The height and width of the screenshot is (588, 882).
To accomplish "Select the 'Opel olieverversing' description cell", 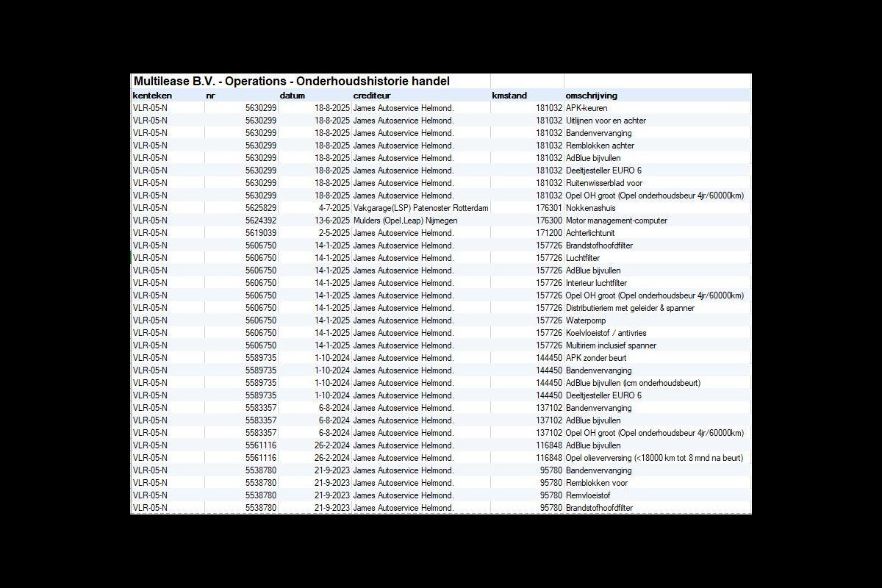I will point(654,458).
